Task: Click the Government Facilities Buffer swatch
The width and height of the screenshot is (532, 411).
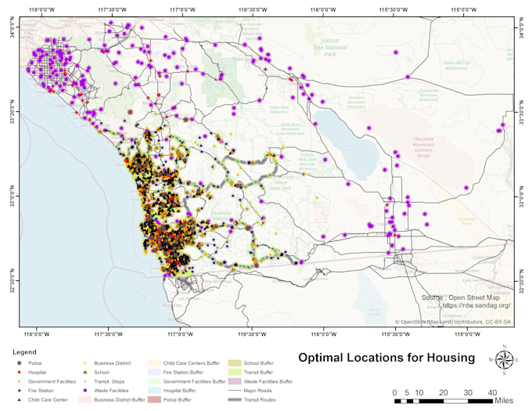Action: (154, 381)
